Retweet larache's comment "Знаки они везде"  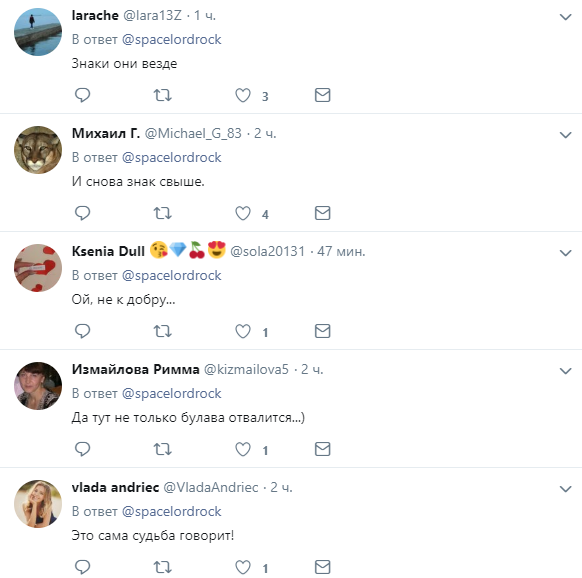(163, 95)
